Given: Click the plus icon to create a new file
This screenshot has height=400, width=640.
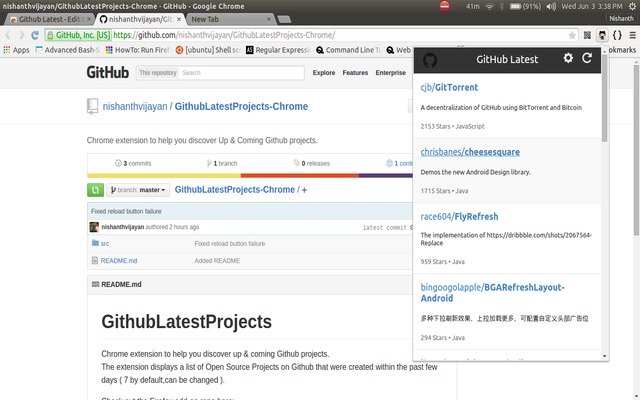Looking at the screenshot, I should point(304,190).
